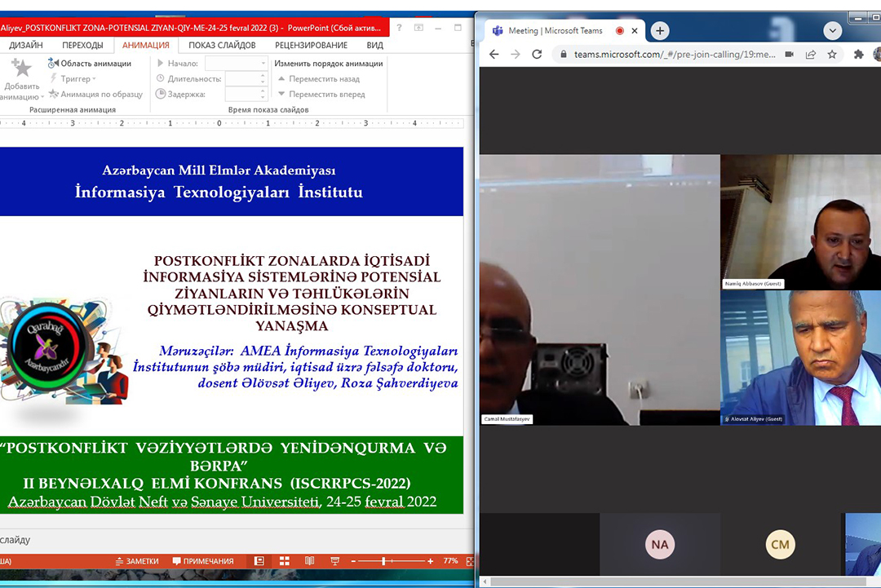Click the camera permission icon in address bar

click(789, 55)
